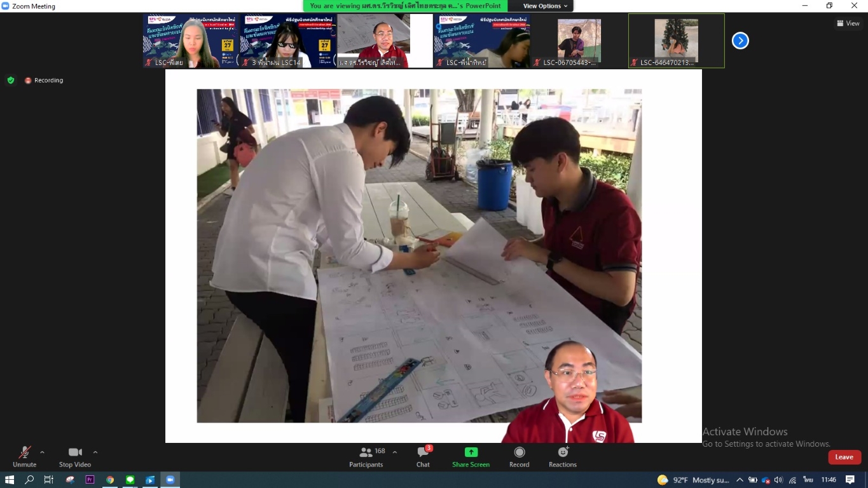Image resolution: width=868 pixels, height=488 pixels.
Task: Open the Windows Start menu
Action: tap(10, 480)
